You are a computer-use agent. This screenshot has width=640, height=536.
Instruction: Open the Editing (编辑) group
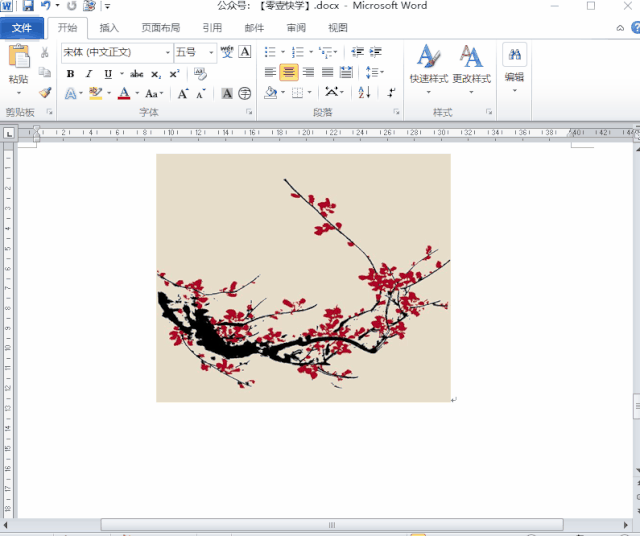pyautogui.click(x=514, y=67)
